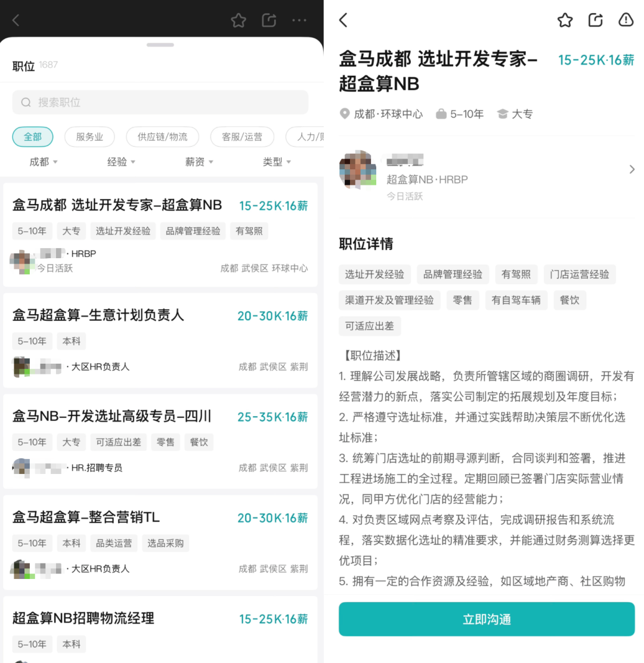Open more options three-dot menu
644x663 pixels.
pos(299,20)
